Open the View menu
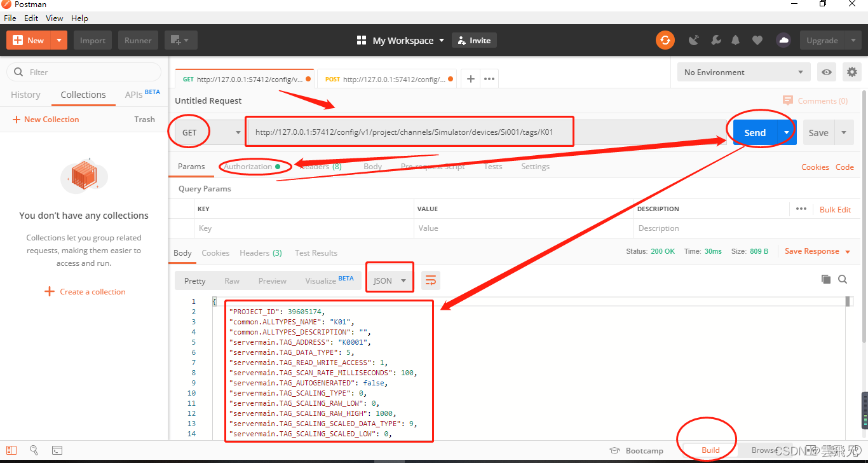The width and height of the screenshot is (868, 463). [x=55, y=18]
